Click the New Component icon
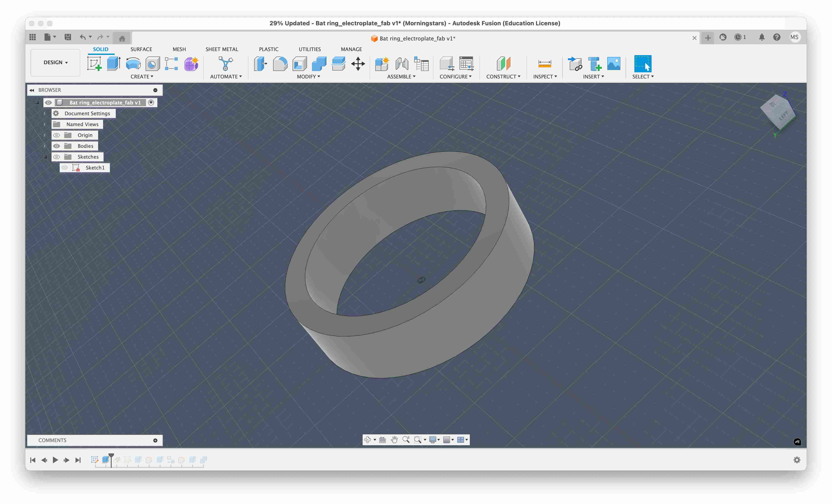Screen dimensions: 832x504 point(382,64)
